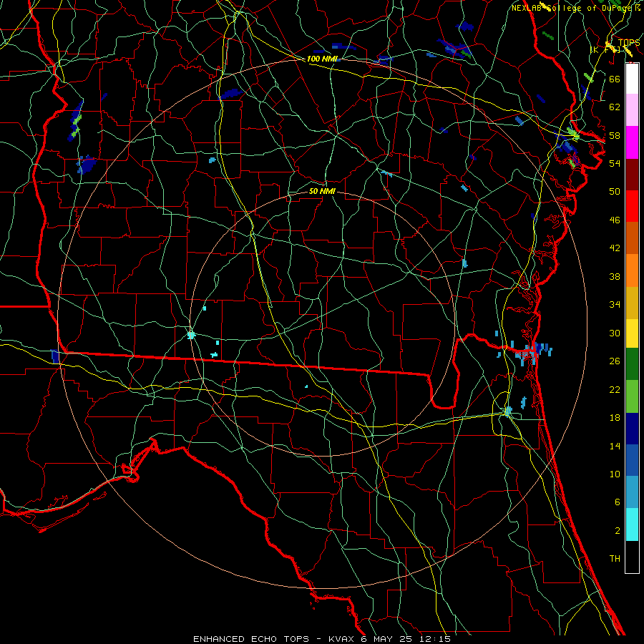644x644 pixels.
Task: Click the "66" scale label
Action: point(615,79)
